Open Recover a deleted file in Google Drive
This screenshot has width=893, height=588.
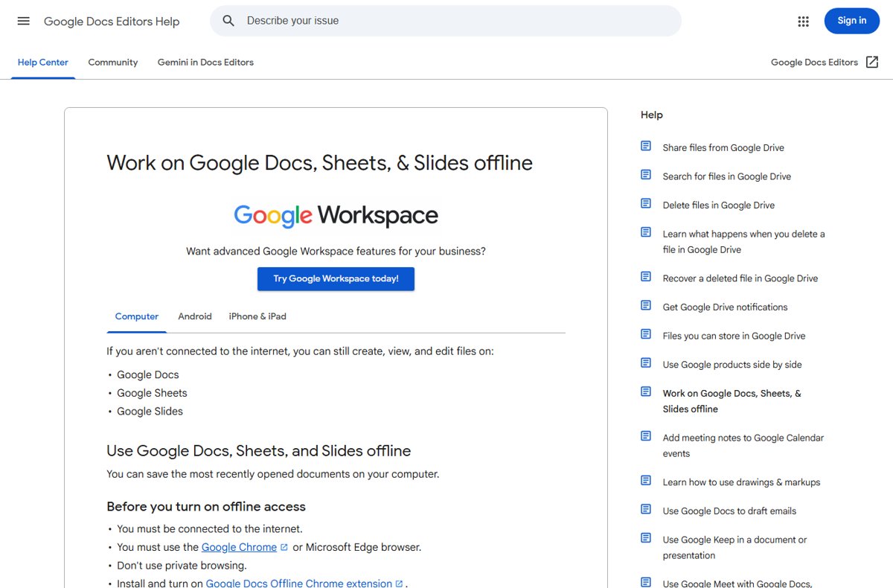point(740,278)
